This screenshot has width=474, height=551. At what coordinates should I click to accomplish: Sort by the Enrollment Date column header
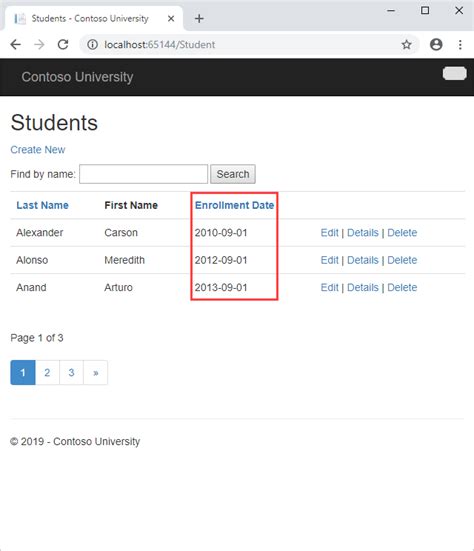pos(234,205)
